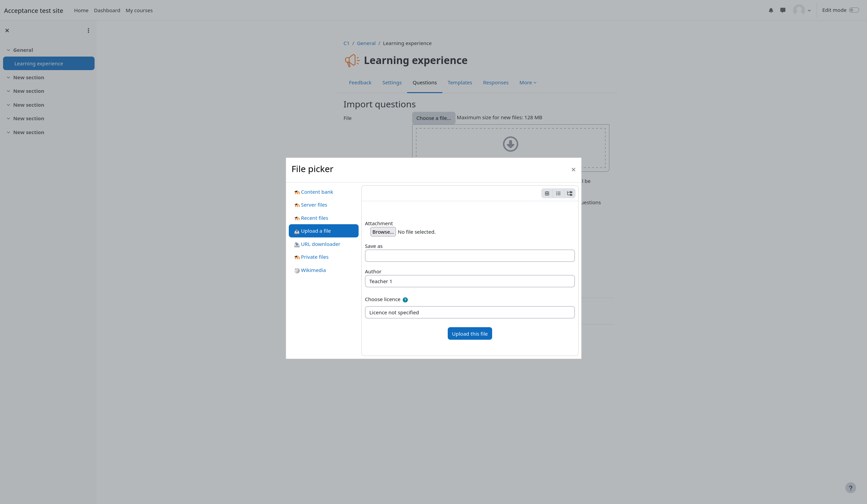Open Server files repository
This screenshot has height=504, width=867.
point(314,205)
